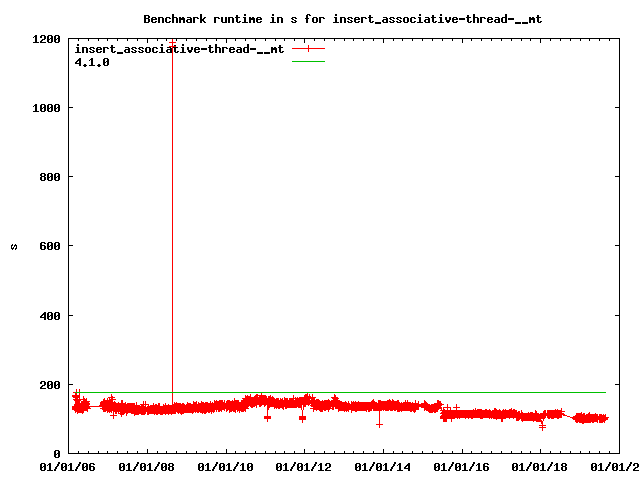
Task: Select the 400 y-axis tick label
Action: point(50,316)
